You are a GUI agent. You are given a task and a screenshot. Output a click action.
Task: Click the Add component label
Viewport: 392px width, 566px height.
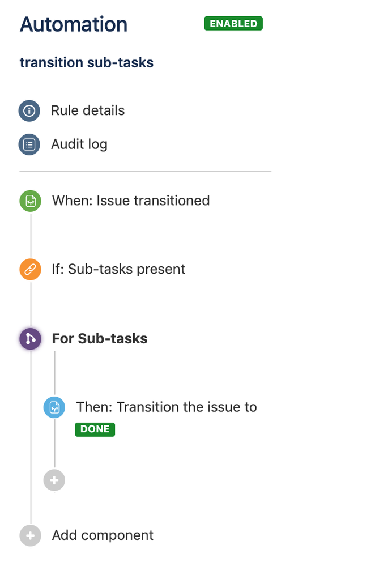(x=103, y=535)
